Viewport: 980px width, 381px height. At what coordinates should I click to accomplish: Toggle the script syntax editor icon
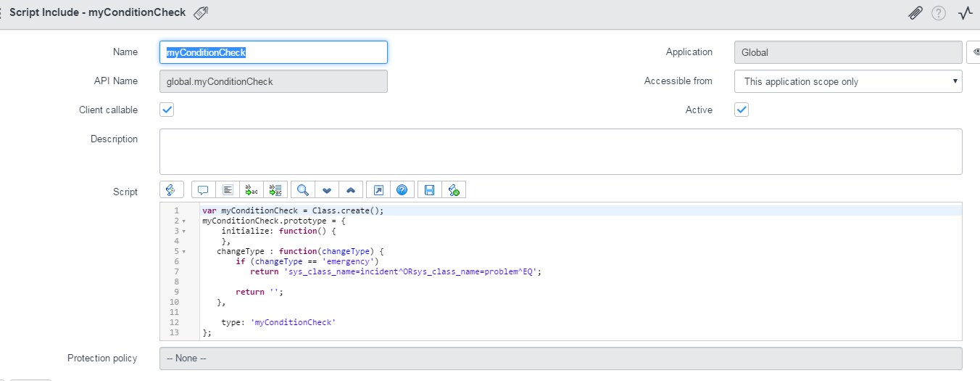[x=171, y=189]
